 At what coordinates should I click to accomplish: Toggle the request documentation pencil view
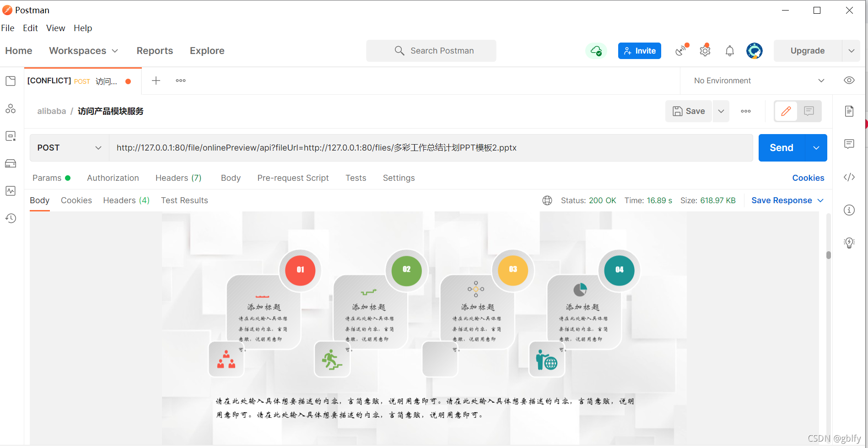tap(786, 111)
